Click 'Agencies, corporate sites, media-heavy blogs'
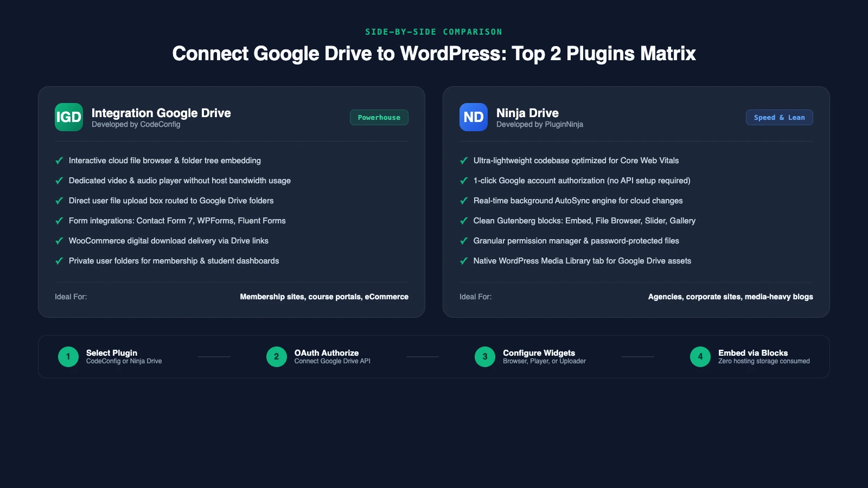The width and height of the screenshot is (868, 488). point(731,297)
